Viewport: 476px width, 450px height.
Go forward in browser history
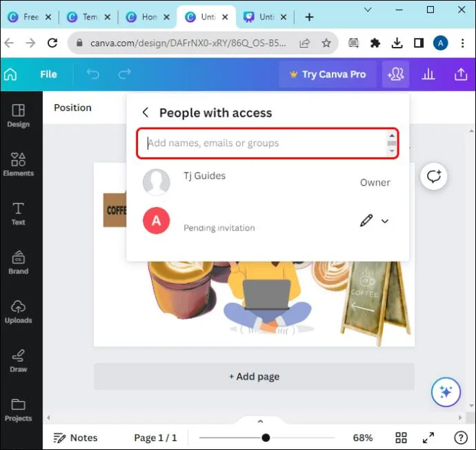(30, 43)
